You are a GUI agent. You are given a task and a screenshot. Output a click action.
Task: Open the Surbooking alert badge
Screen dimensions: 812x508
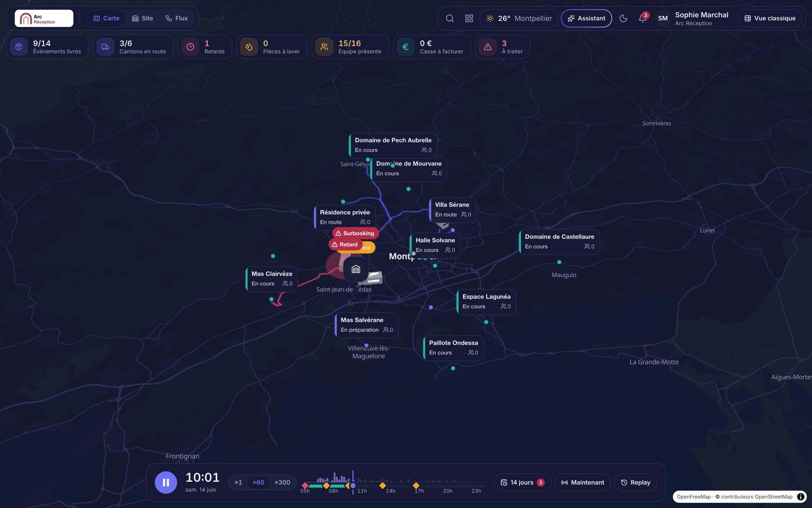355,233
